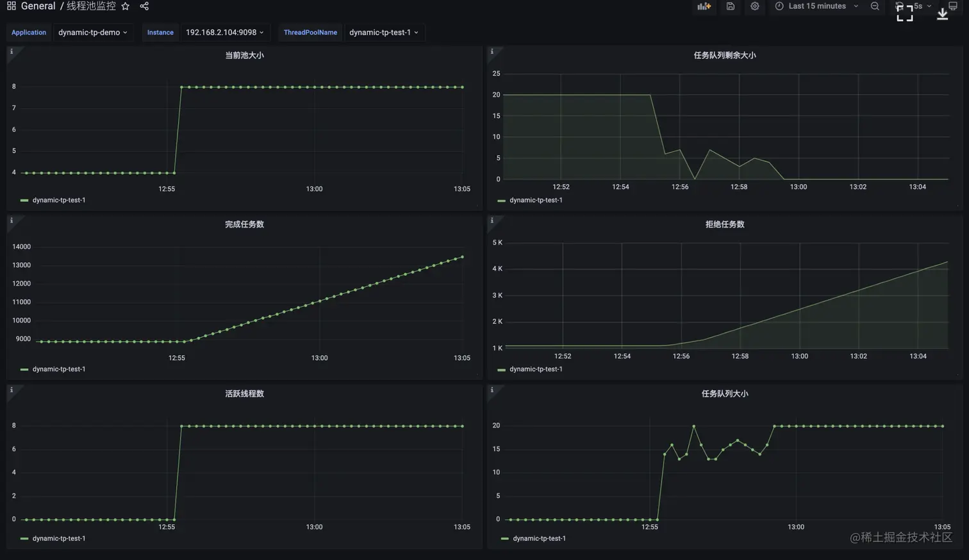Screen dimensions: 969x560
Task: Click green legend color swatch in 当前池大小 panel
Action: click(24, 201)
